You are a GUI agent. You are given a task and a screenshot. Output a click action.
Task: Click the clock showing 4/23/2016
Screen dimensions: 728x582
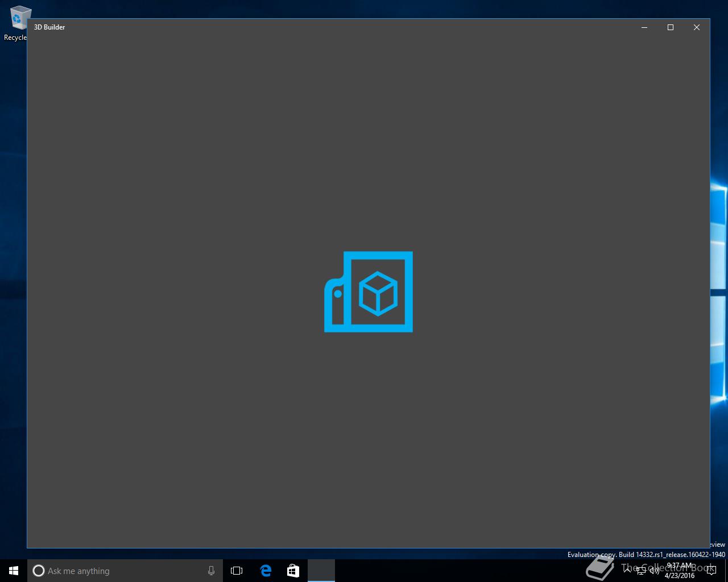pyautogui.click(x=680, y=571)
